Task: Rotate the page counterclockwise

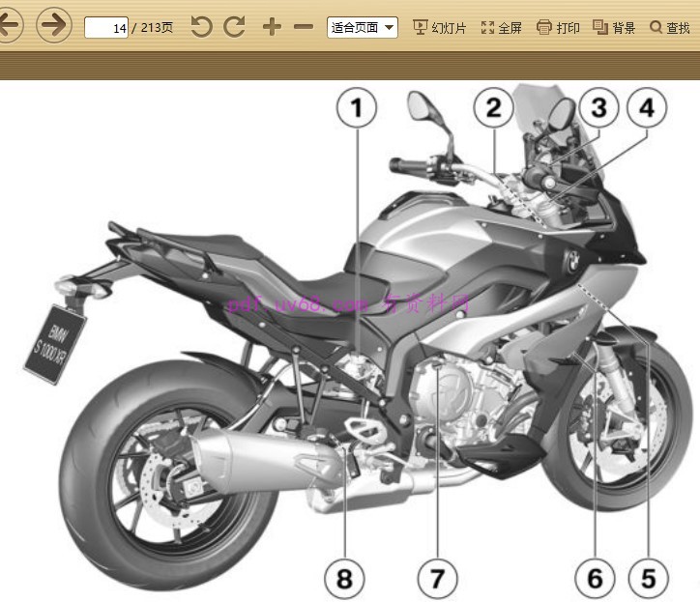Action: (201, 27)
